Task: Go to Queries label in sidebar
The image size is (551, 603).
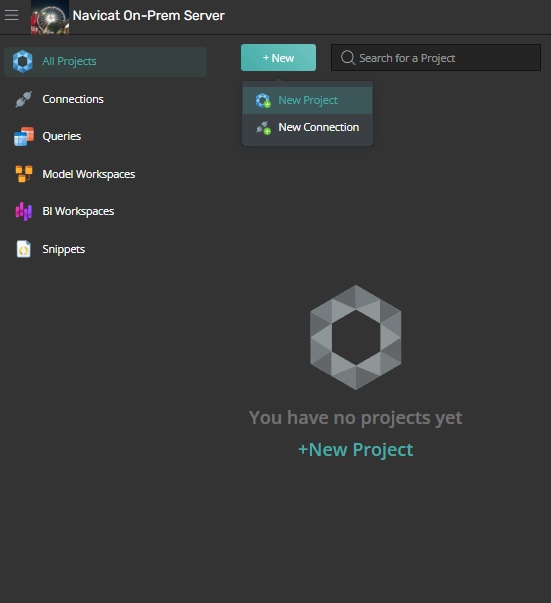Action: (x=62, y=136)
